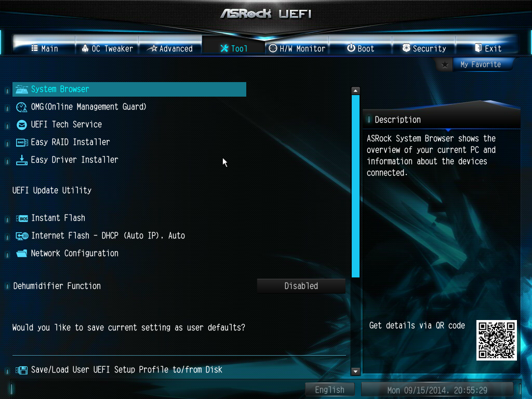
Task: Click the Main tab list icon
Action: point(35,48)
